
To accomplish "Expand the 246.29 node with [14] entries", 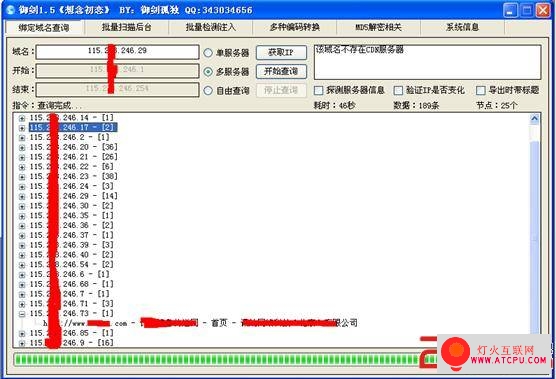I will (22, 196).
